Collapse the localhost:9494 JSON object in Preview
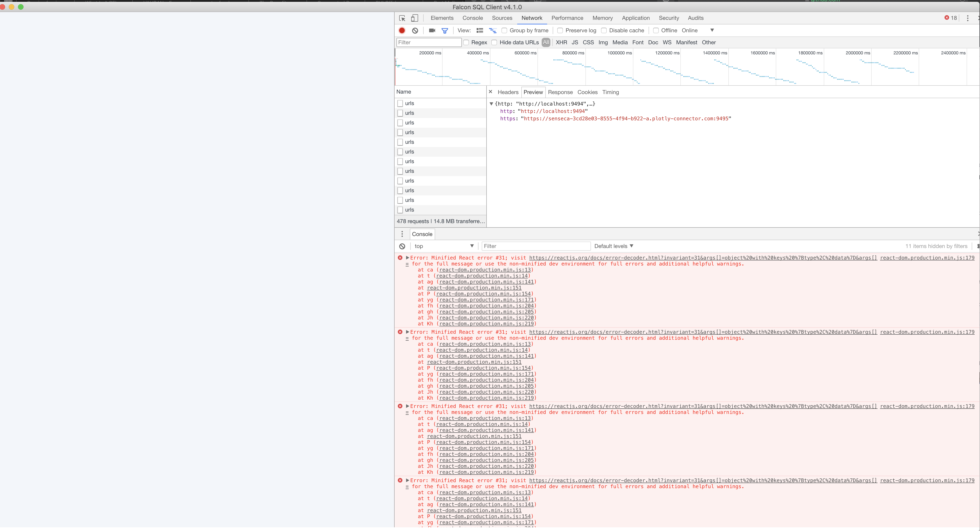The image size is (980, 531). (492, 104)
